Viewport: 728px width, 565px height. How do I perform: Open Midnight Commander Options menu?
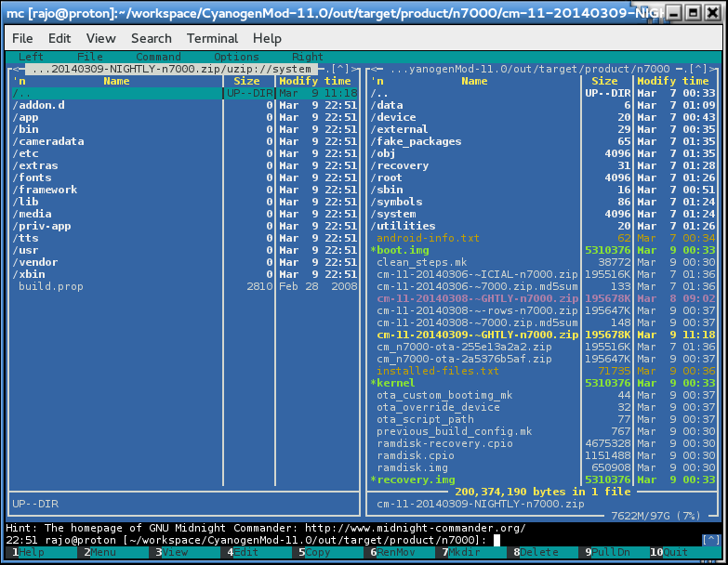[x=236, y=57]
